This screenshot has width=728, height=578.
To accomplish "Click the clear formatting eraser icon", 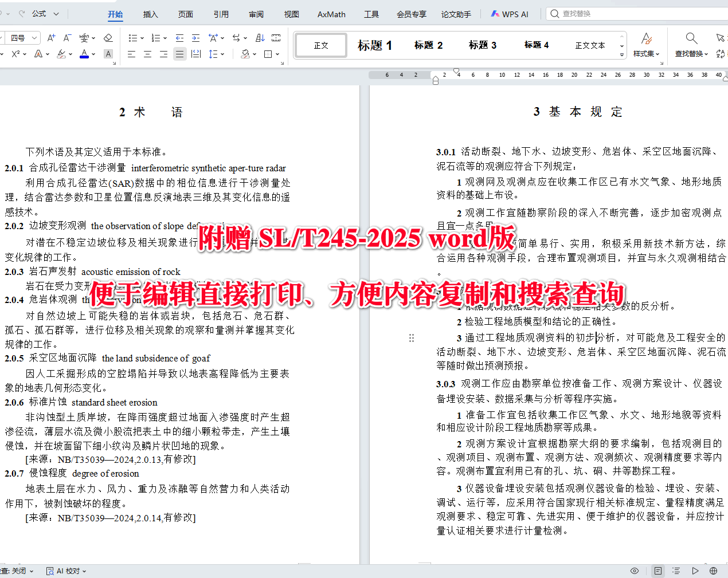I will coord(108,37).
